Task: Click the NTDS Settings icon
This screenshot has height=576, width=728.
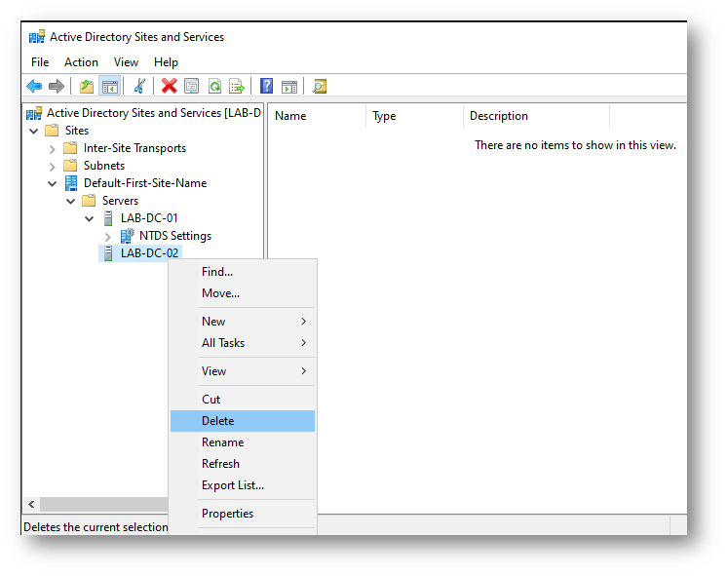Action: (x=128, y=236)
